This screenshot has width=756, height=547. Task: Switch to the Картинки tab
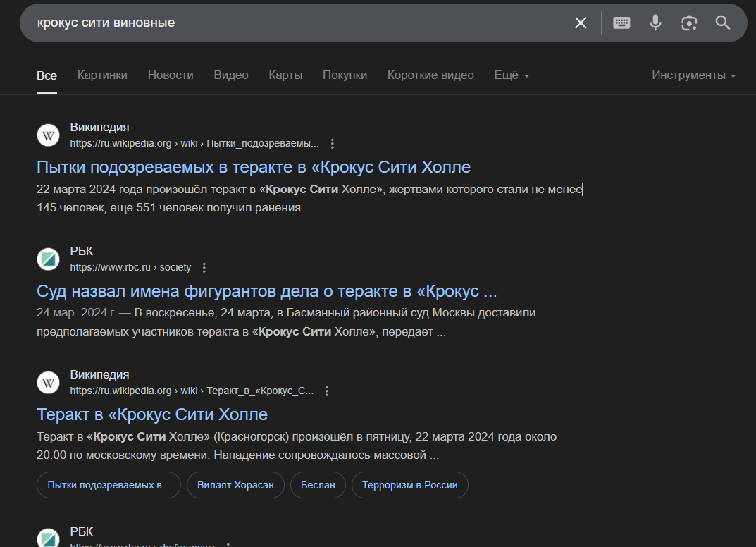point(102,75)
